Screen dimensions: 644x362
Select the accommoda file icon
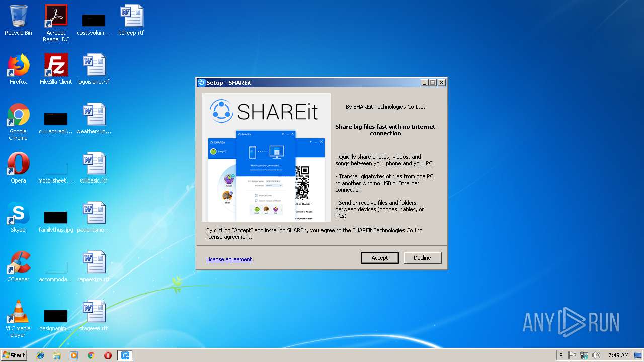click(x=56, y=271)
